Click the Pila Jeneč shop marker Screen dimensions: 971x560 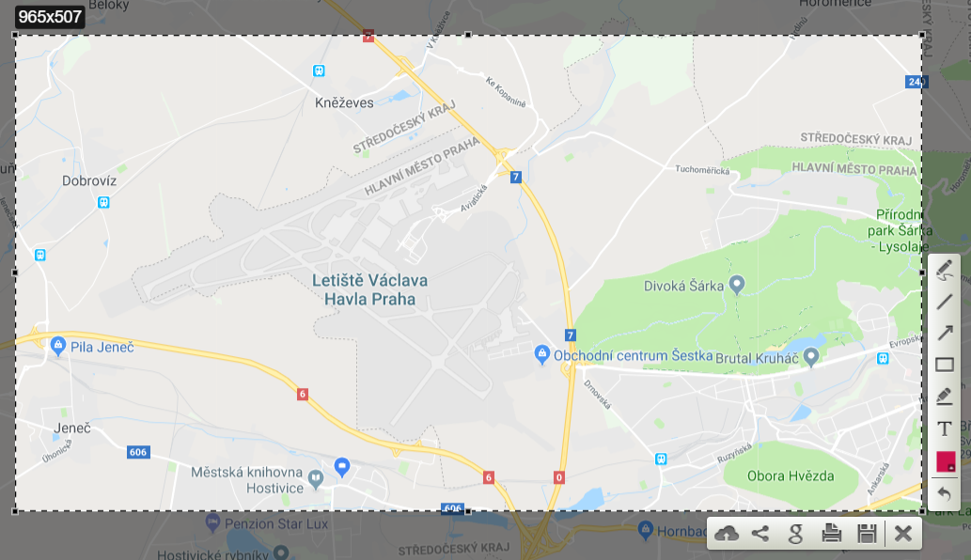58,345
